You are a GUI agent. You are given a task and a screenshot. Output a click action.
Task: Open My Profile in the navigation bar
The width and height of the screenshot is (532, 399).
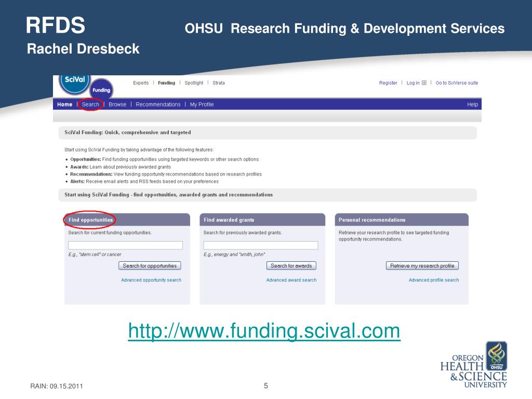[202, 104]
